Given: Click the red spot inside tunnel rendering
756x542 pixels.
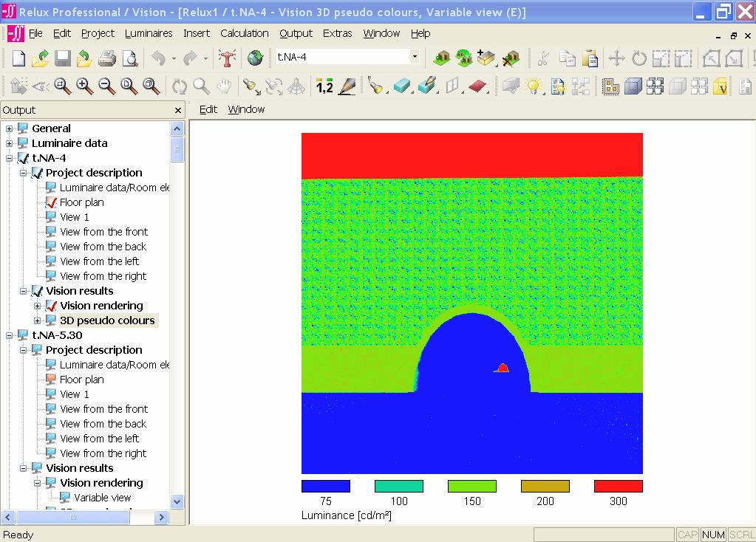Looking at the screenshot, I should pyautogui.click(x=503, y=368).
